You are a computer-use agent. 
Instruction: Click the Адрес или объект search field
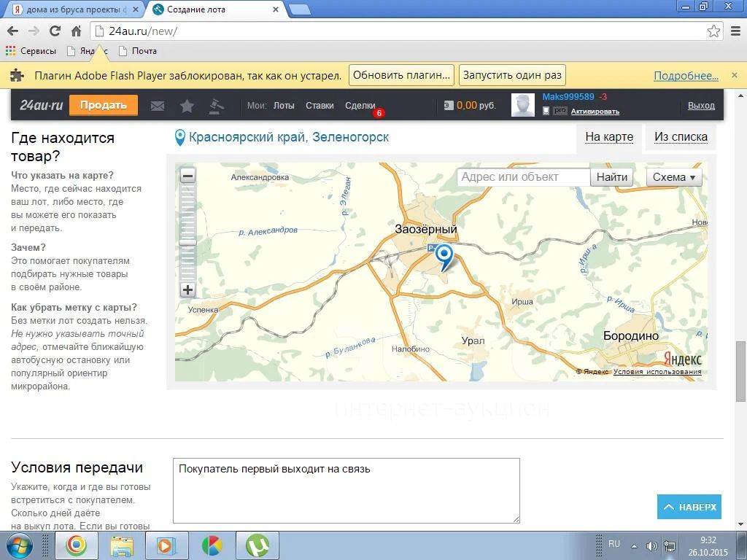pyautogui.click(x=524, y=177)
